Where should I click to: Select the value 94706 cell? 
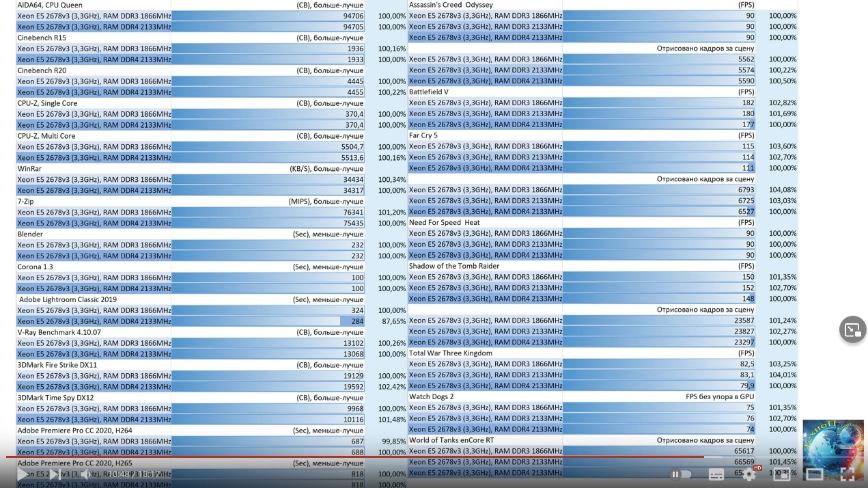tap(353, 16)
